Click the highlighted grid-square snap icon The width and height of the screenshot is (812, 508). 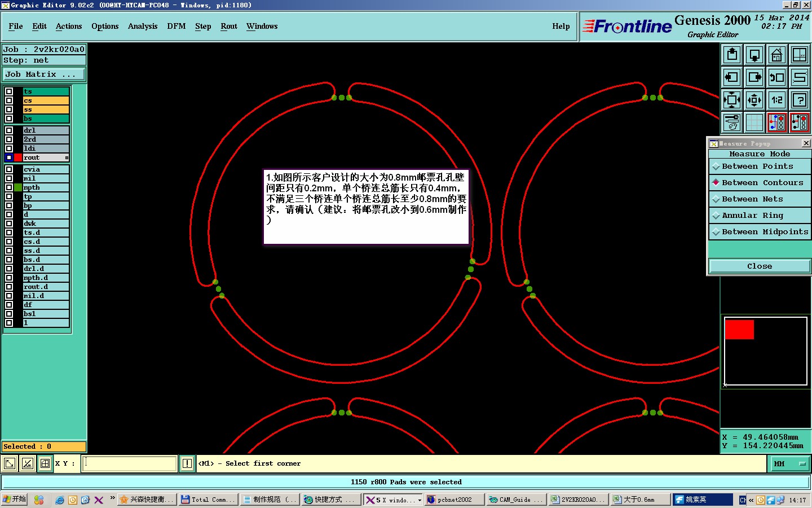(45, 464)
